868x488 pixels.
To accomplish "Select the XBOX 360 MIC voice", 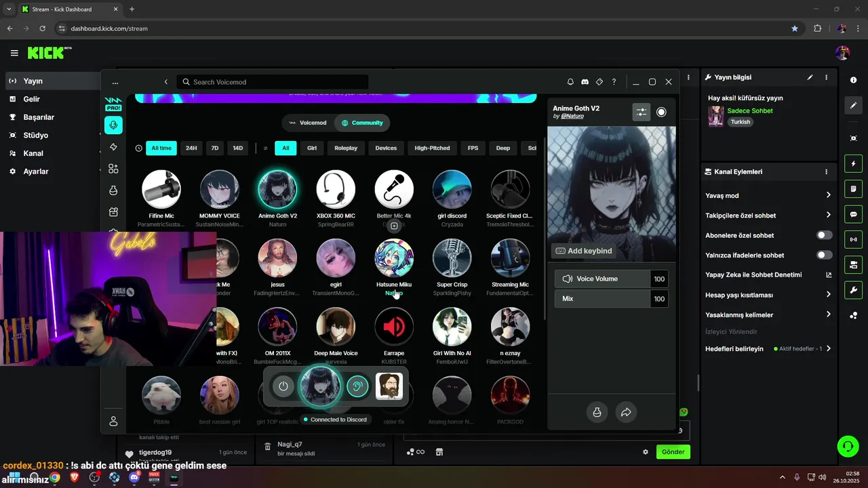I will (336, 189).
